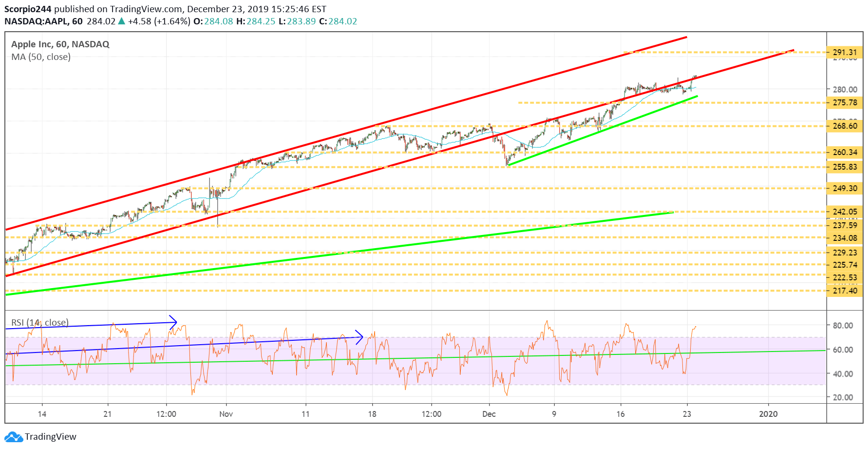Viewport: 868px width, 450px height.
Task: Click the 18 date label on time axis
Action: tap(372, 414)
